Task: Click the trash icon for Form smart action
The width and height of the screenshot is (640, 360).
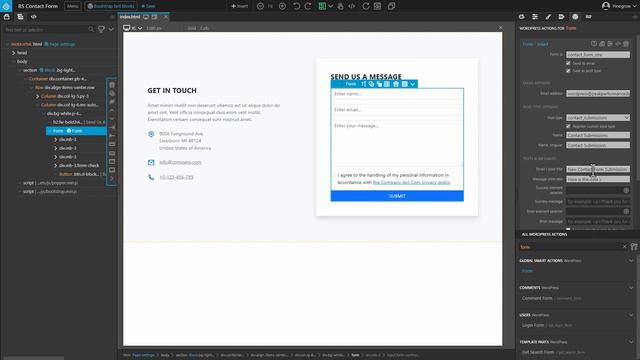Action: 626,44
